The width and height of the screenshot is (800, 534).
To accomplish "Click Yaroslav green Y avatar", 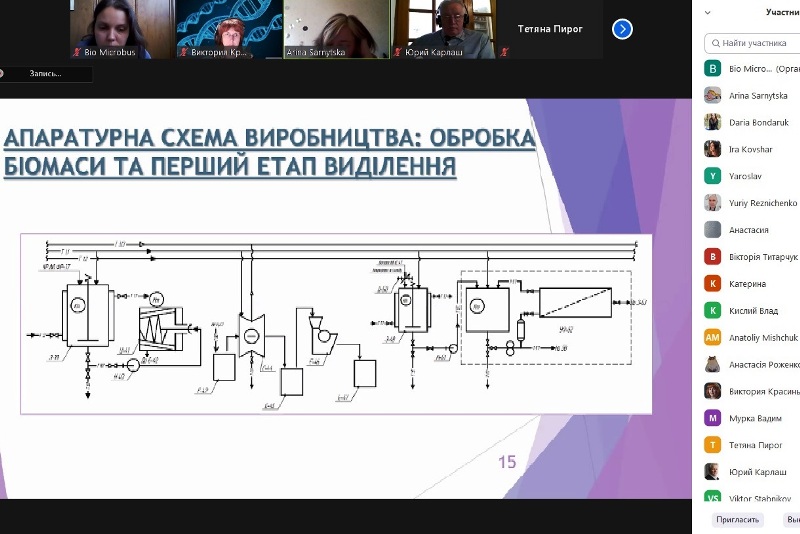I will (712, 176).
